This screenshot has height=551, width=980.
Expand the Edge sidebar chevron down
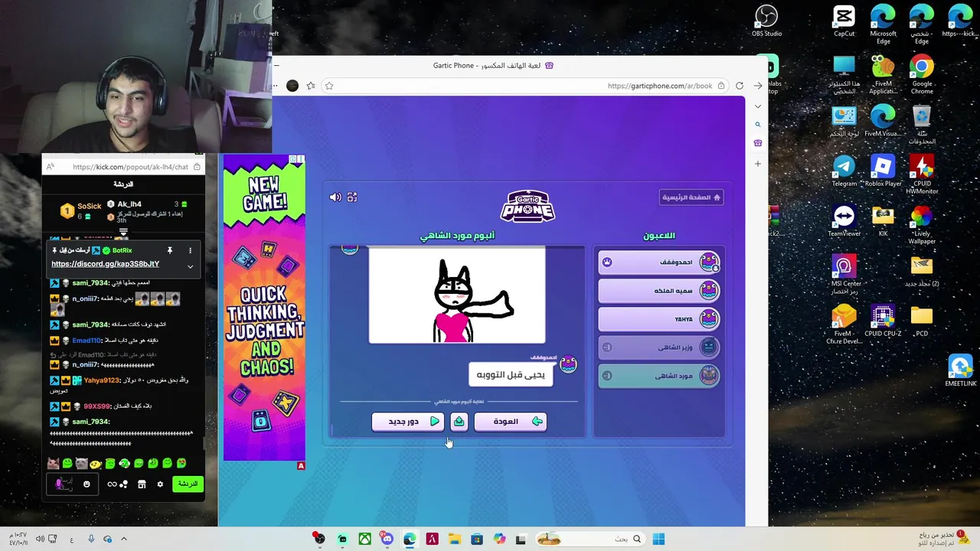(x=758, y=106)
